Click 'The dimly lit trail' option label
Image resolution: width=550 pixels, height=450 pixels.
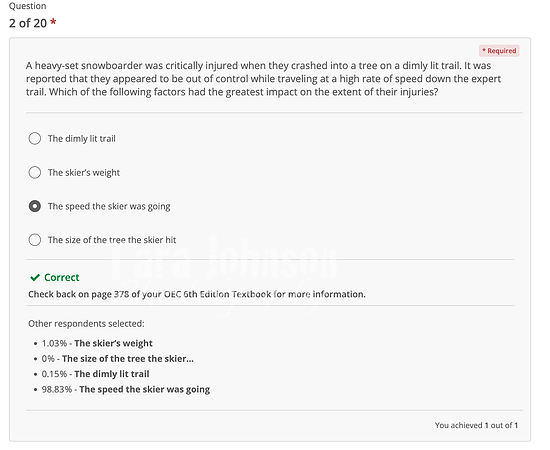pos(82,139)
